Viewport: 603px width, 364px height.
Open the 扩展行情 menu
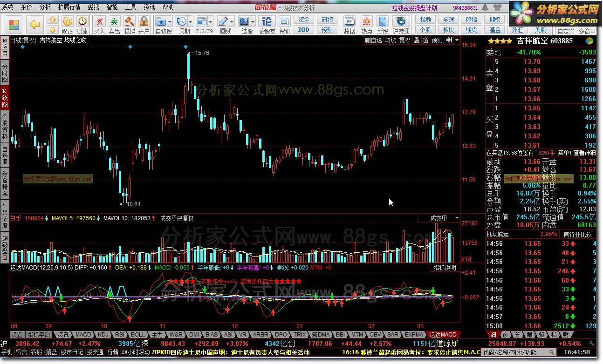(x=69, y=7)
